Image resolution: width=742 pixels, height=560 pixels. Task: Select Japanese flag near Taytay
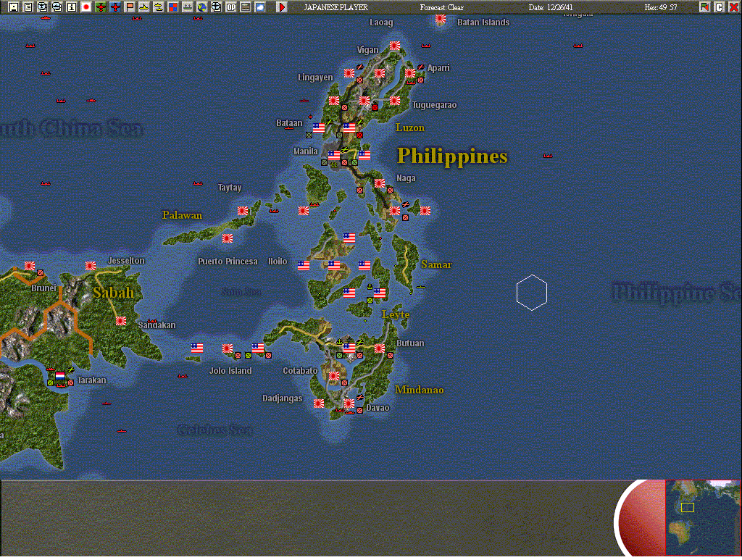pos(243,211)
